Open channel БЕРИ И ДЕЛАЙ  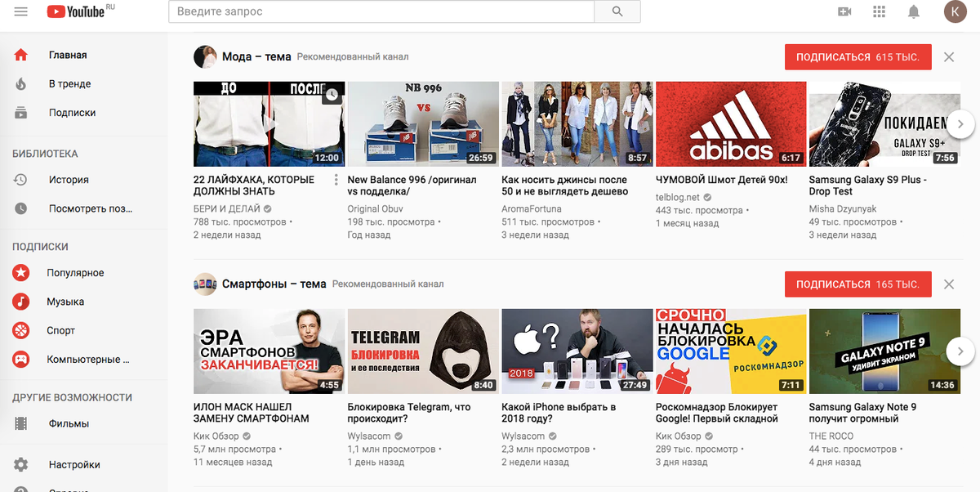click(227, 208)
